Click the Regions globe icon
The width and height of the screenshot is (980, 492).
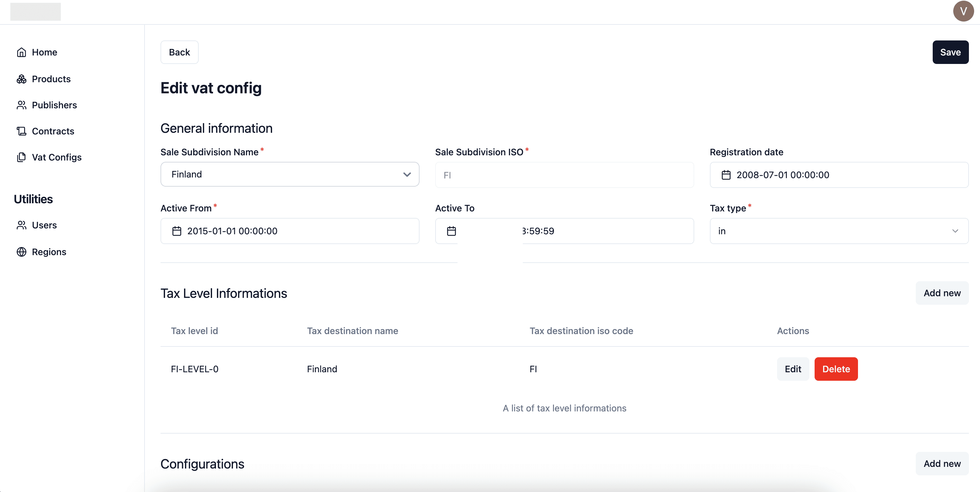click(x=22, y=252)
